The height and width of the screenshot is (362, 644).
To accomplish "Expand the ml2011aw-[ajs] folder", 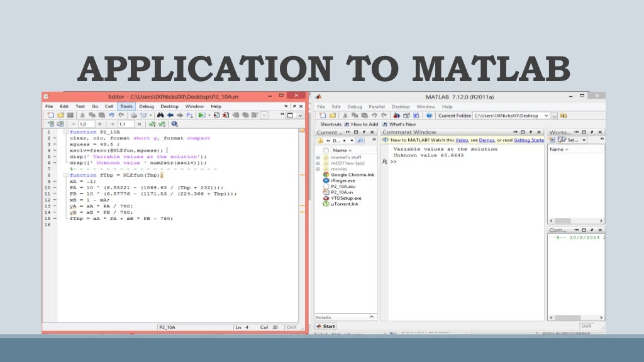I will tap(318, 163).
